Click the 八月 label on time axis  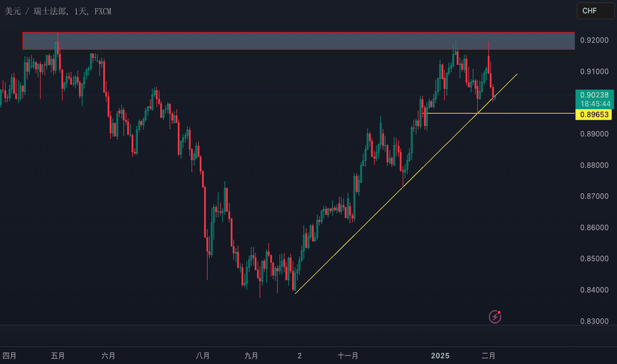(203, 356)
